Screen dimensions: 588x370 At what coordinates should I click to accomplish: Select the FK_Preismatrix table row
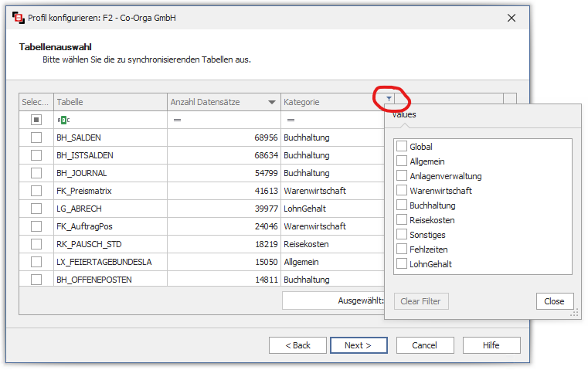tap(108, 191)
